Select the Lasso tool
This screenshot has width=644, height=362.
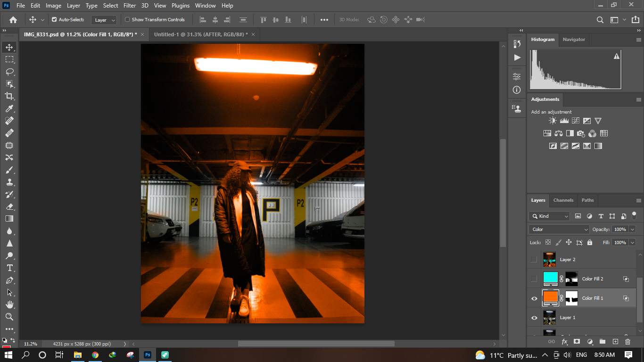click(9, 72)
